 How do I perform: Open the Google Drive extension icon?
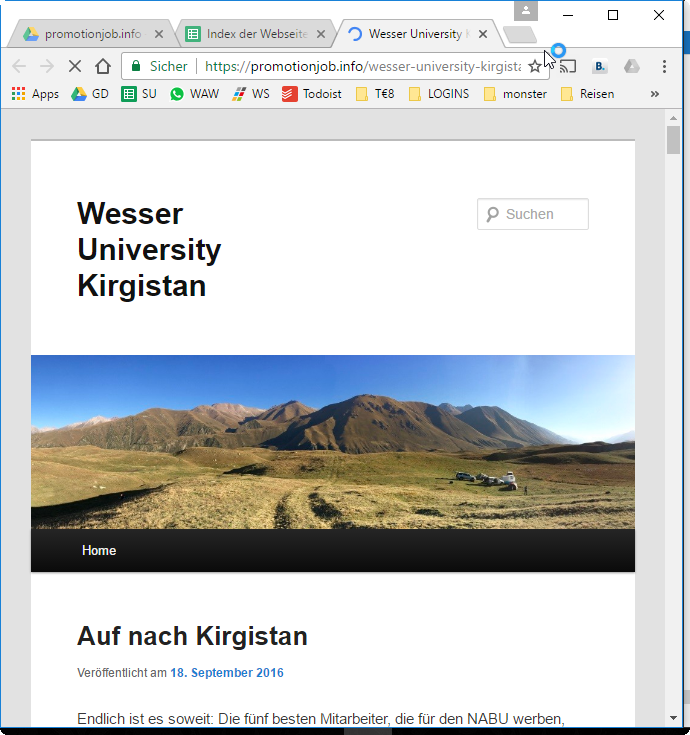pos(632,67)
